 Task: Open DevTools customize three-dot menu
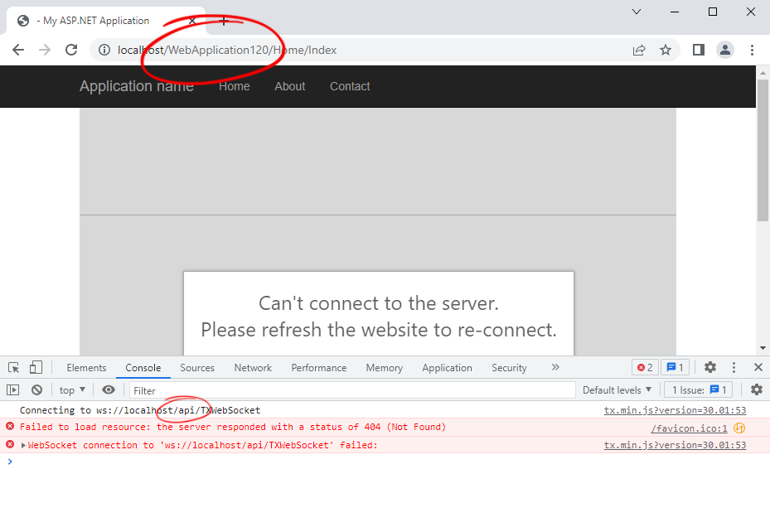pos(734,367)
